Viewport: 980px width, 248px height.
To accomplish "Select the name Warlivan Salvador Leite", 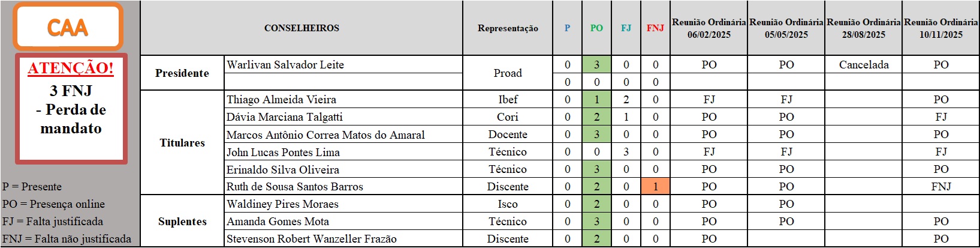I will [285, 65].
